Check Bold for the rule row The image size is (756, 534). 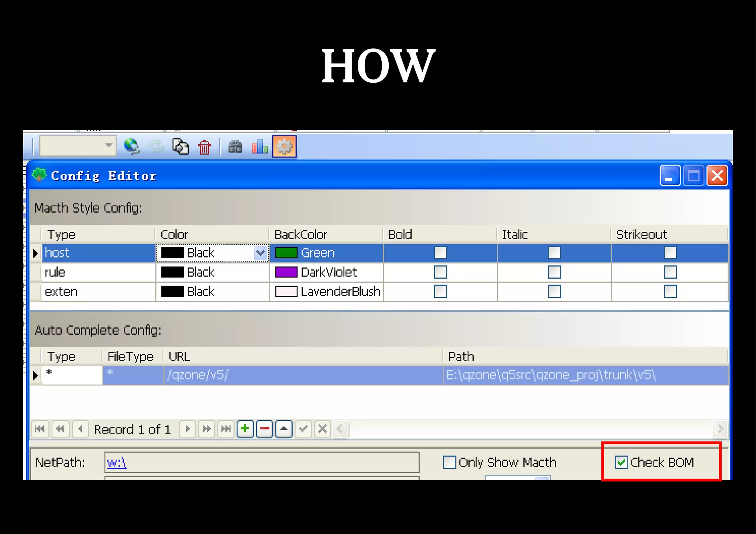(440, 272)
